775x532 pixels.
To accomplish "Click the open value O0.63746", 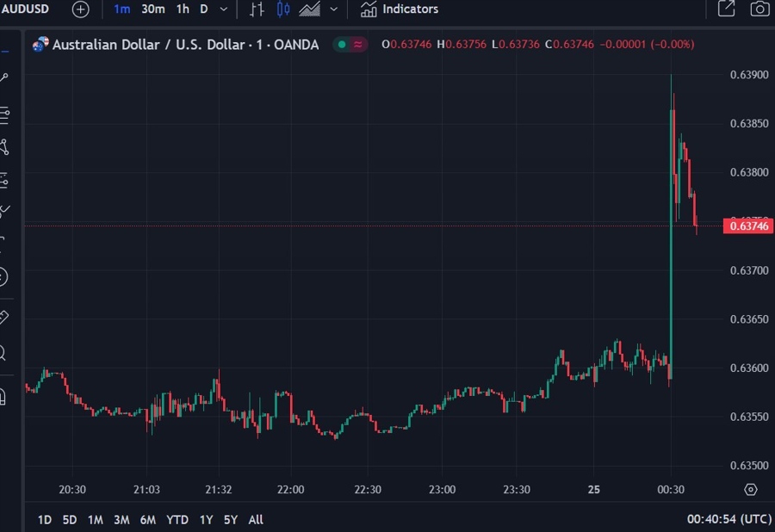I will [x=406, y=45].
